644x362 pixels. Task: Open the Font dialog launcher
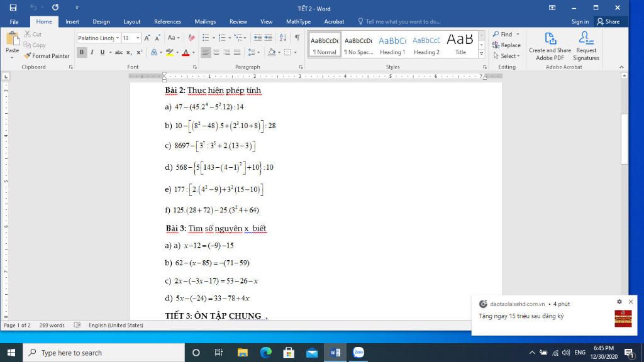point(195,67)
